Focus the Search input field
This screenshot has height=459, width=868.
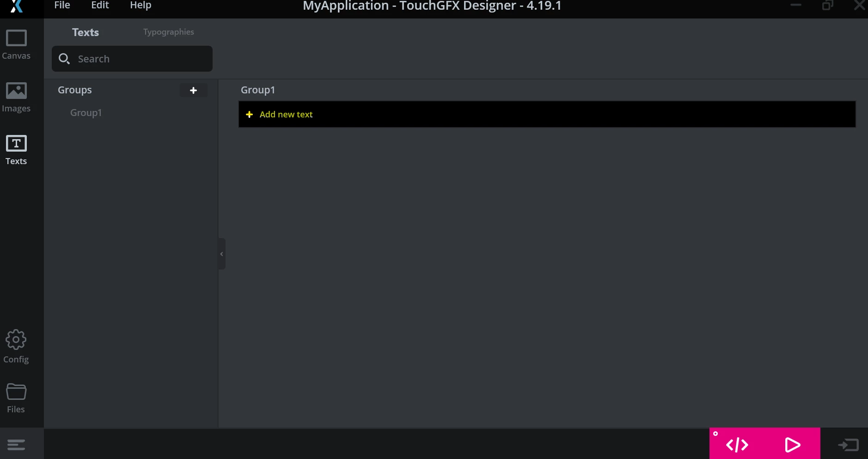[x=132, y=59]
